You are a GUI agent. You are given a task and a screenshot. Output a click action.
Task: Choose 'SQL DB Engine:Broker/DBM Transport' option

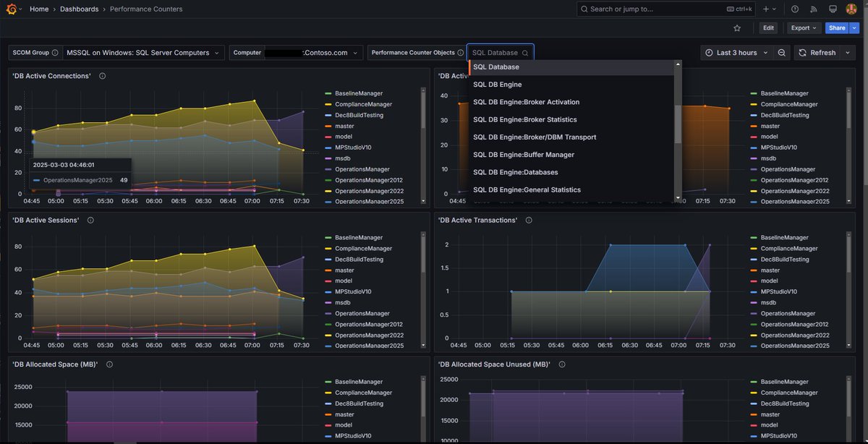(571, 137)
